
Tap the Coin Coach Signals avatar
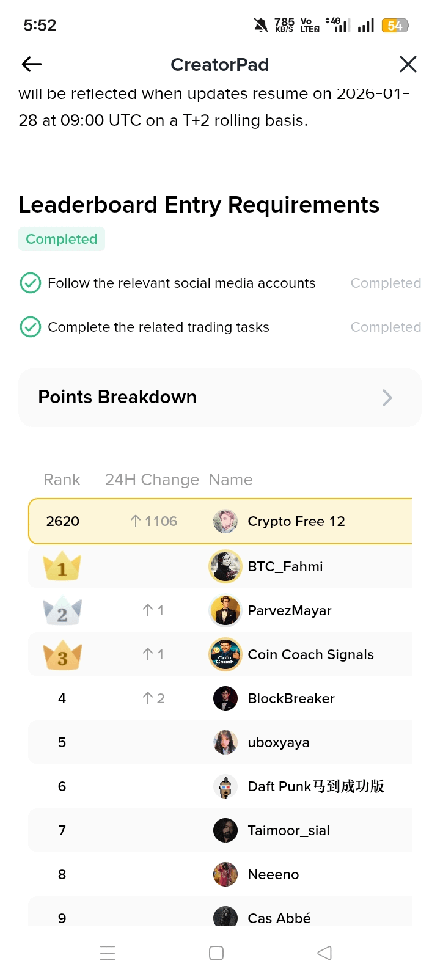[225, 654]
